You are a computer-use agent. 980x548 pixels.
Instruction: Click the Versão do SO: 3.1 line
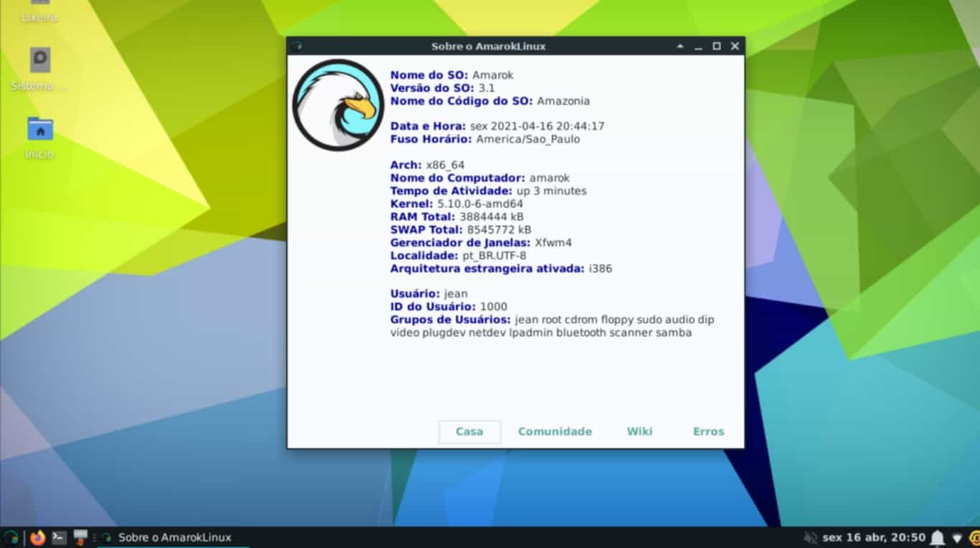point(442,88)
